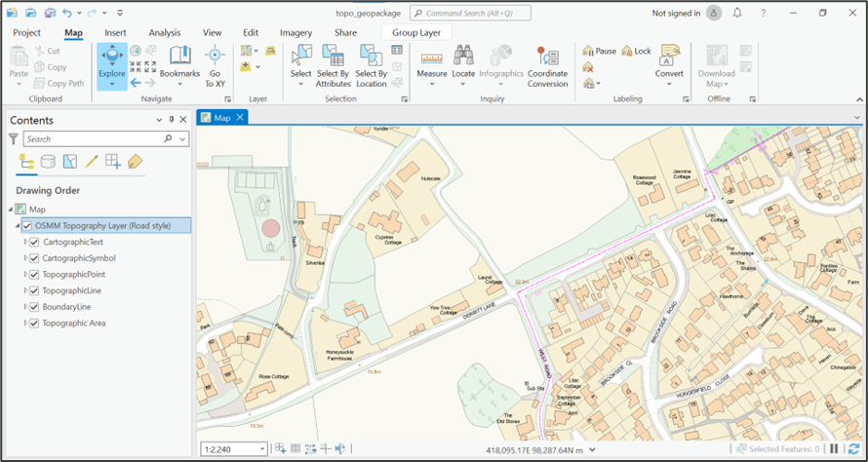Open the map scale dropdown
Viewport: 868px width, 462px height.
click(261, 448)
